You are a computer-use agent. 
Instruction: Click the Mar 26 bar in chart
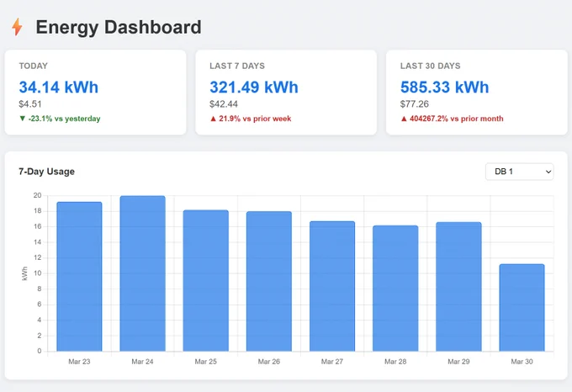coord(269,281)
